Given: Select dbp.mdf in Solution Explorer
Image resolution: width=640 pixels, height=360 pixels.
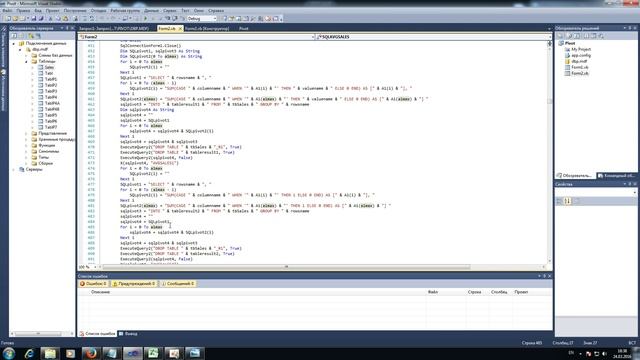Looking at the screenshot, I should (579, 61).
